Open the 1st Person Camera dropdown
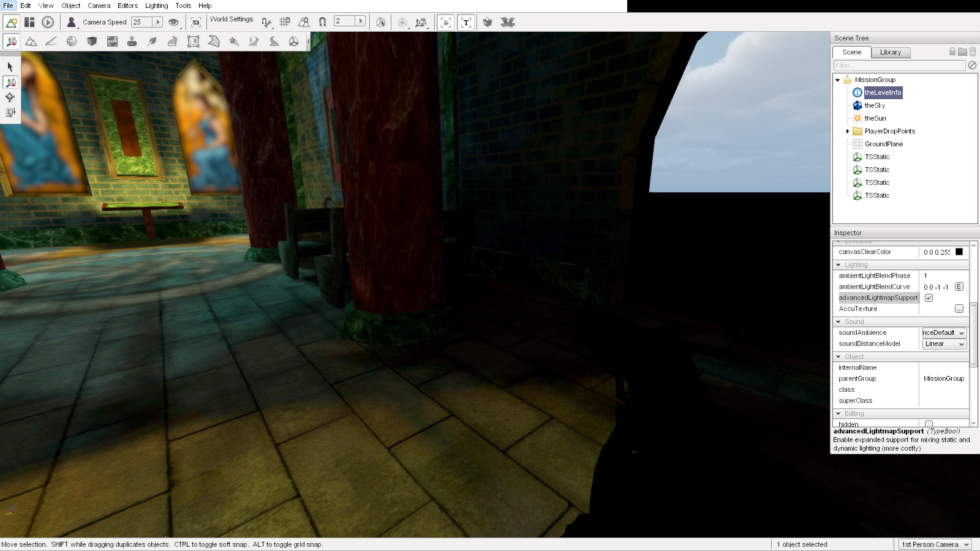Image resolution: width=980 pixels, height=551 pixels. 935,544
